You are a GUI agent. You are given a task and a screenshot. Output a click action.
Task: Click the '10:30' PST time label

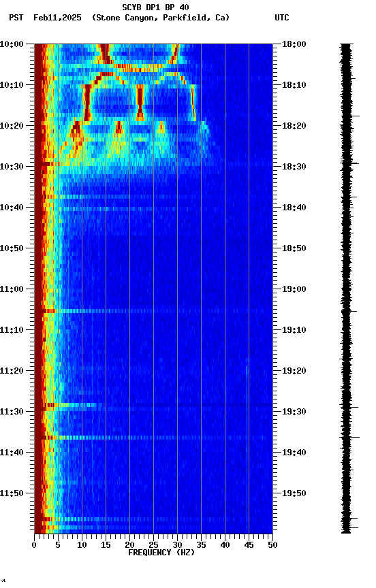point(12,167)
